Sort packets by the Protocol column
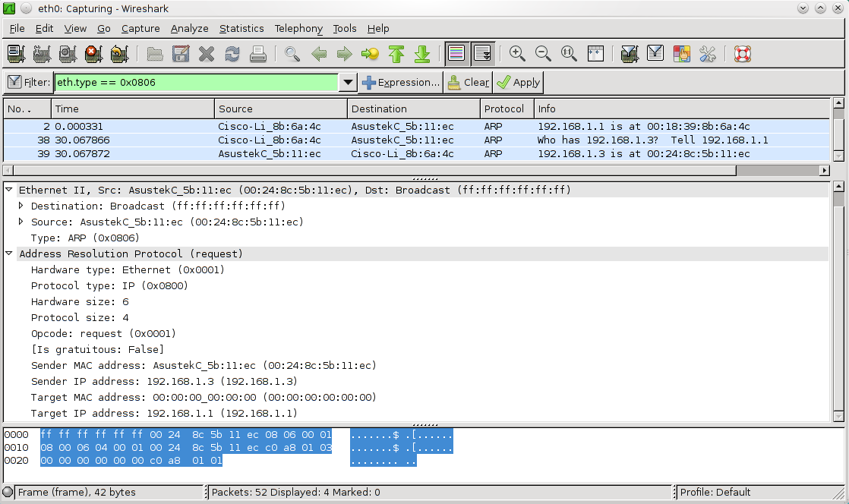849x504 pixels. click(507, 109)
